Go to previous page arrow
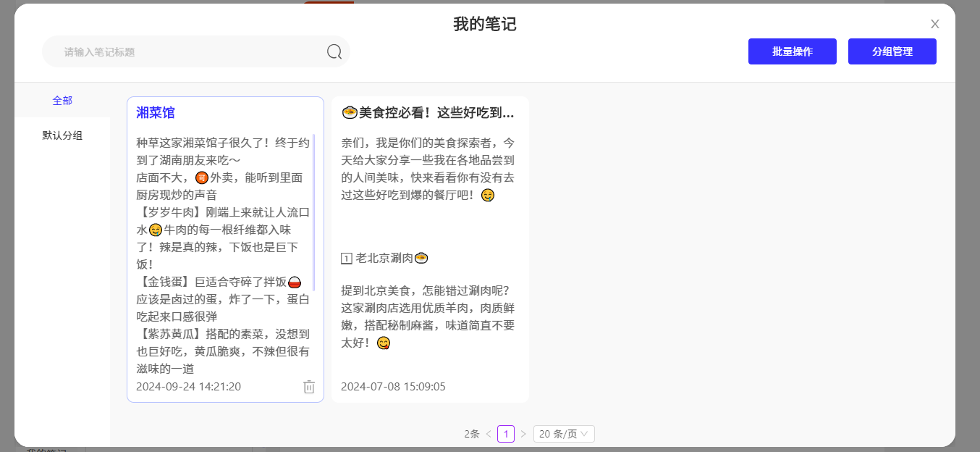 click(x=489, y=434)
